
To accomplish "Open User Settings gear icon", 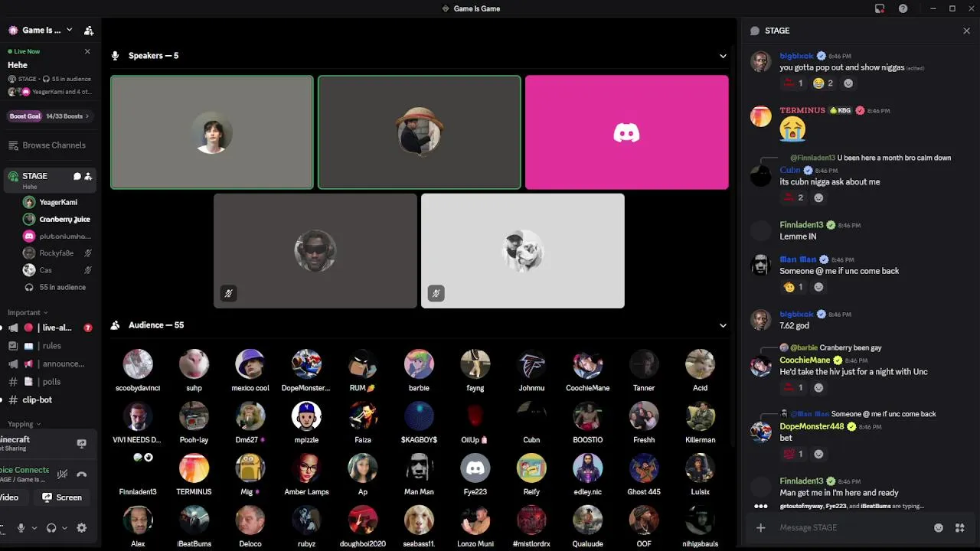I will [82, 528].
